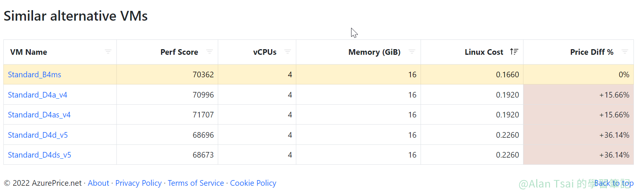The width and height of the screenshot is (644, 194).
Task: Open the Standard_D4d_v5 VM link
Action: 38,135
